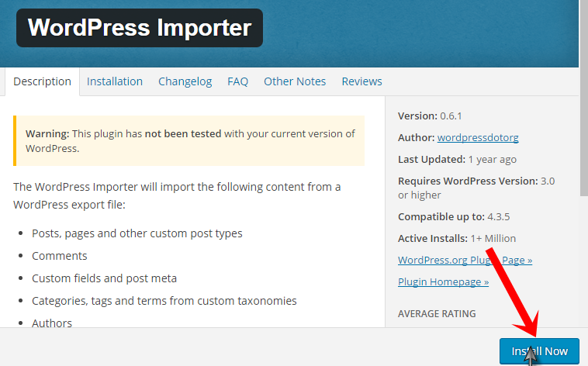Open the Changelog tab
The width and height of the screenshot is (588, 366).
coord(185,81)
